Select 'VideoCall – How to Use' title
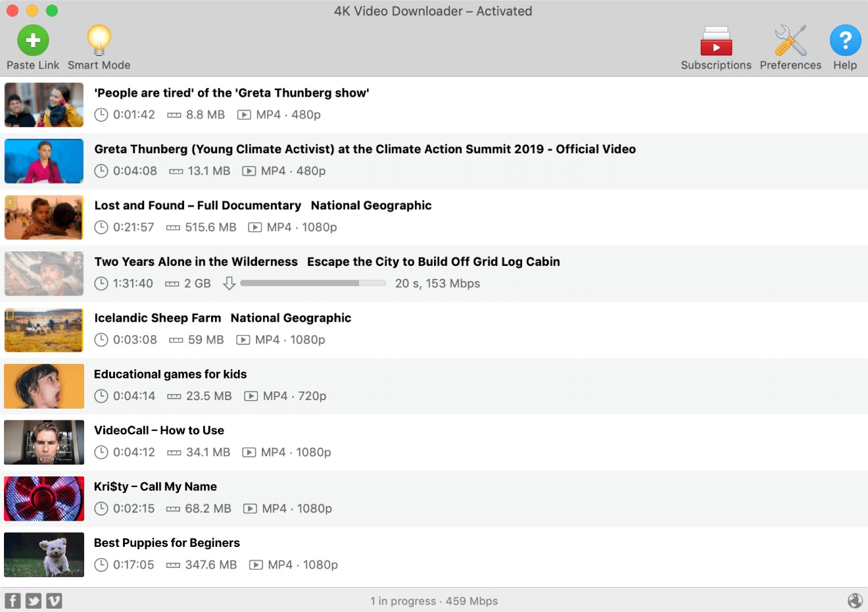Viewport: 868px width, 612px height. point(159,430)
